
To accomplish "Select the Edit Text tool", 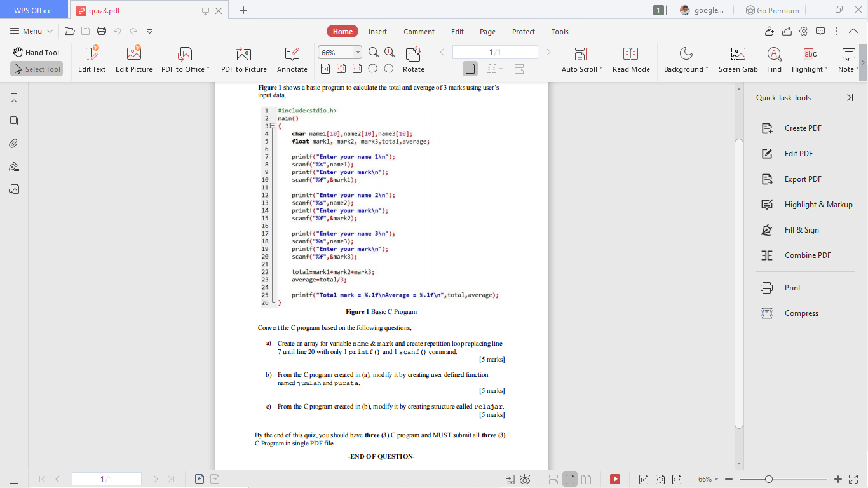I will pos(92,60).
